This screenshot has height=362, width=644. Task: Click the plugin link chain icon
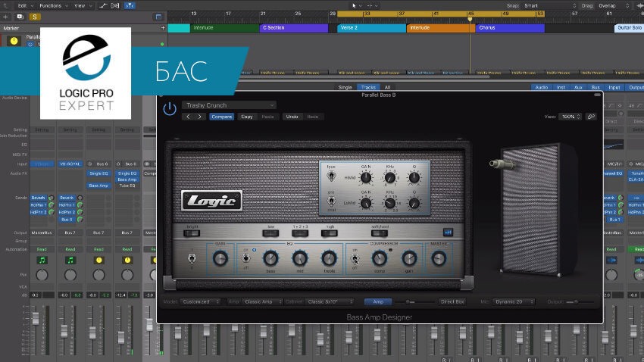[x=591, y=117]
